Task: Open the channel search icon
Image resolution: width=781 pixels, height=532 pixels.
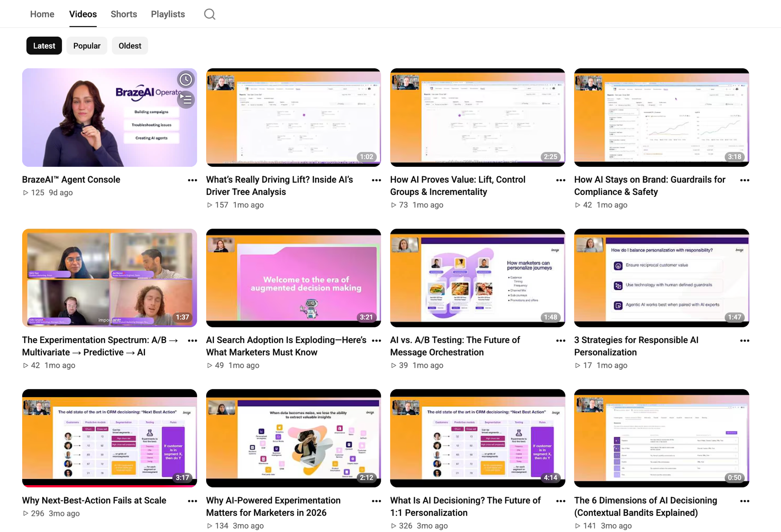Action: point(210,14)
